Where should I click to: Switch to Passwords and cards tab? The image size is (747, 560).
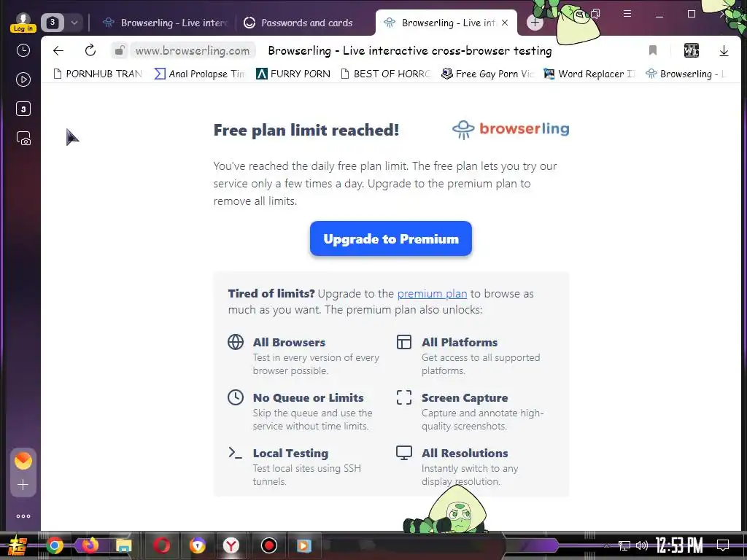click(298, 23)
